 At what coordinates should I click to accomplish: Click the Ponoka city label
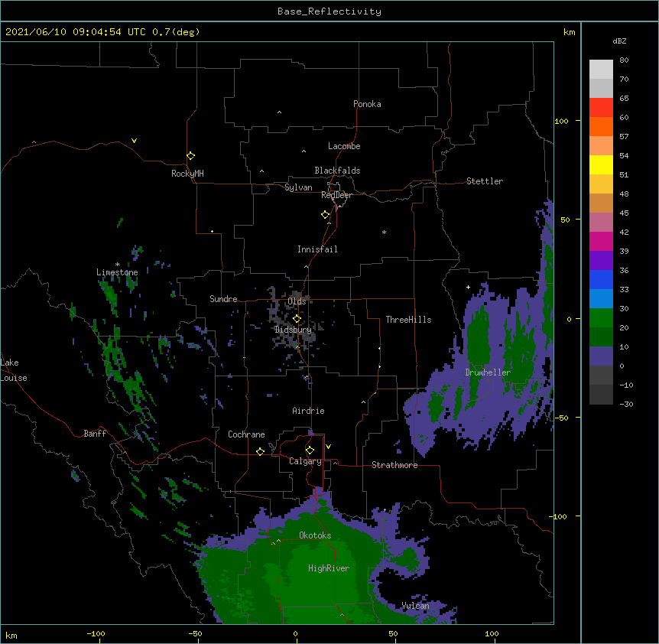pos(367,104)
